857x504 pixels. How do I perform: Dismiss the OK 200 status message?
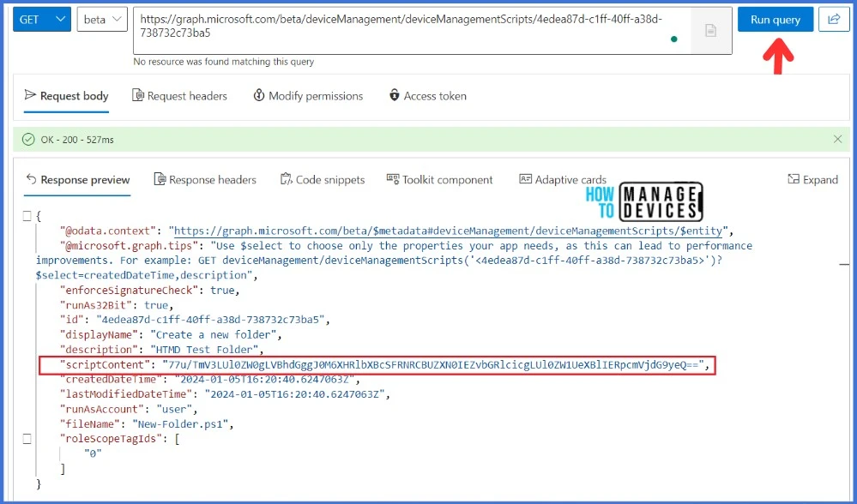point(837,139)
